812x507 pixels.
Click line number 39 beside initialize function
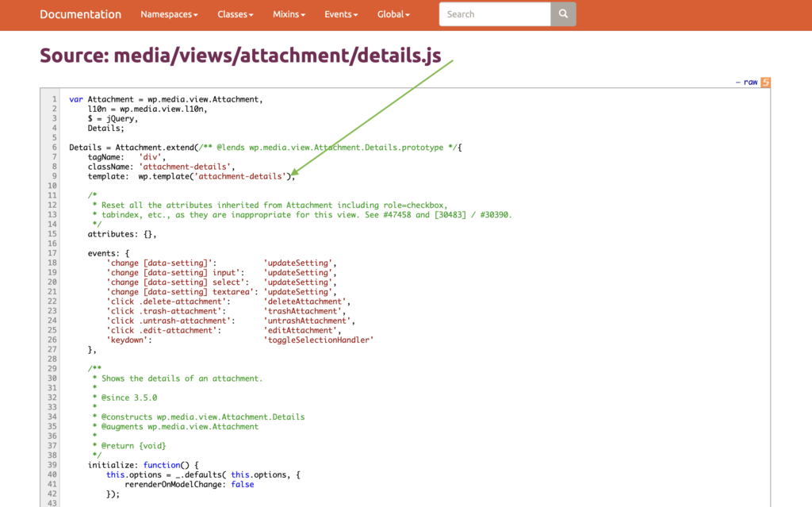(x=52, y=465)
